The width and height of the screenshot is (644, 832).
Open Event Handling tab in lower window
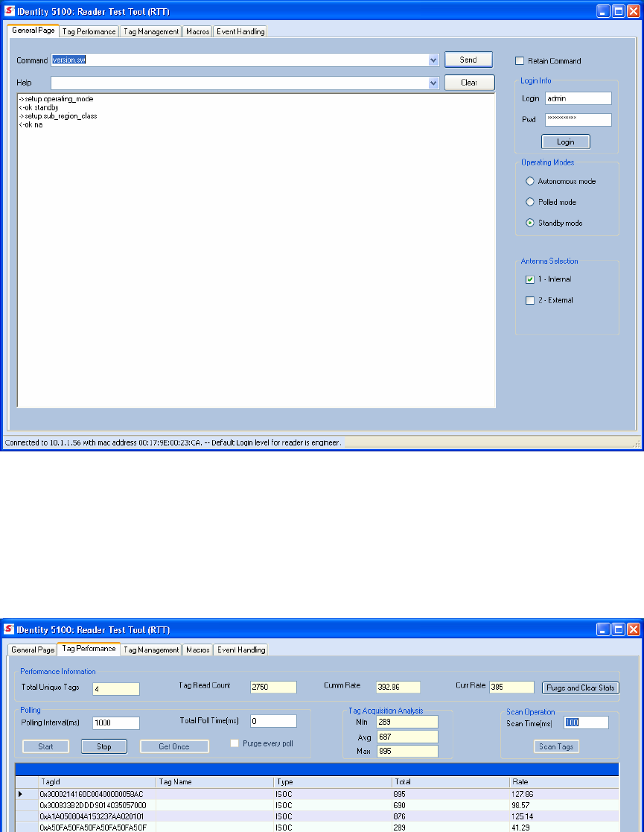point(240,650)
